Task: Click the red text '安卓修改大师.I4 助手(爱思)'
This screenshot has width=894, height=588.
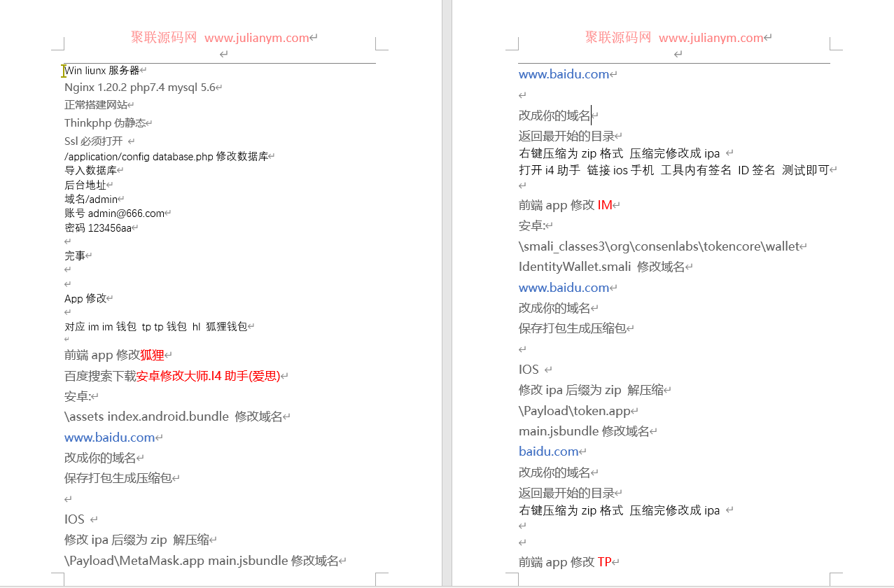Action: 208,376
